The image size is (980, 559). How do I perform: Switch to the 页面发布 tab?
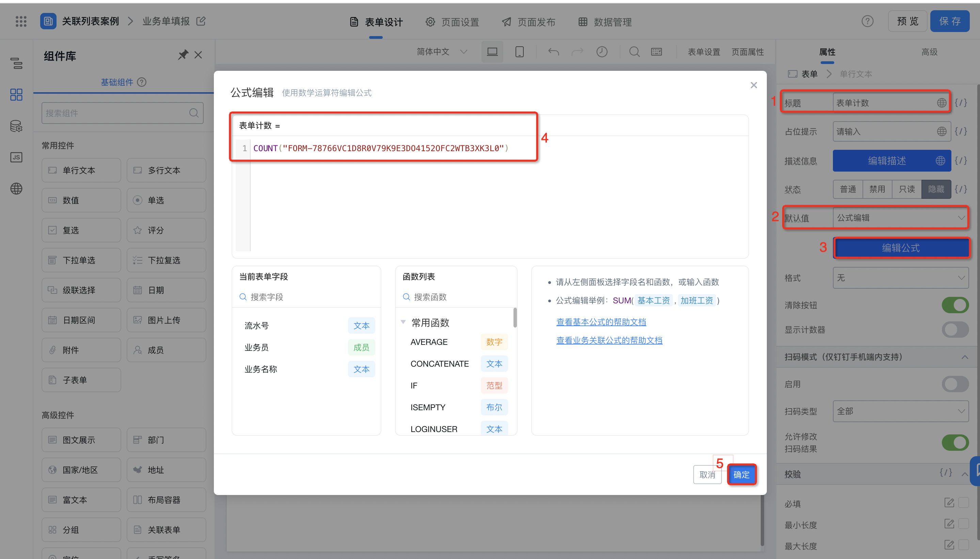(528, 22)
